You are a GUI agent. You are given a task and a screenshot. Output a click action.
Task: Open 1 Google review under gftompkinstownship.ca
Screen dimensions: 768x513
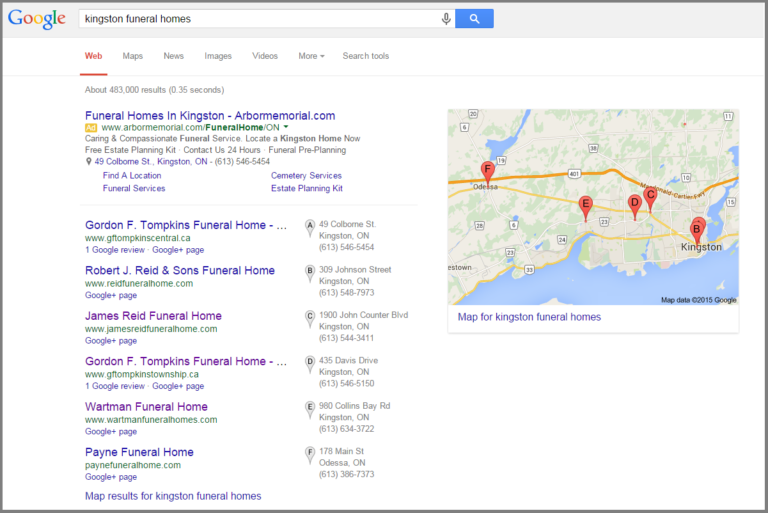click(x=115, y=386)
